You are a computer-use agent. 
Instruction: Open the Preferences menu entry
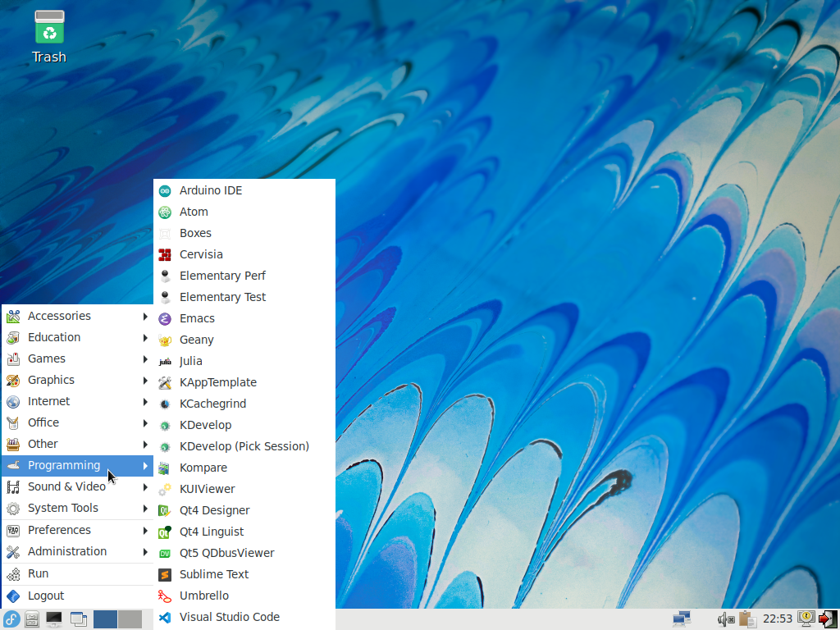[78, 531]
